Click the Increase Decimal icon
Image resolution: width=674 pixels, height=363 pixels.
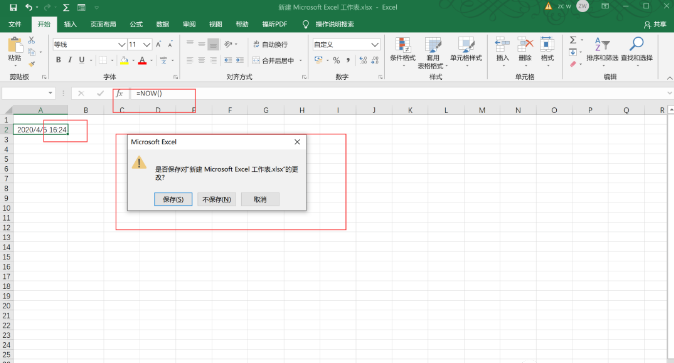pos(363,61)
